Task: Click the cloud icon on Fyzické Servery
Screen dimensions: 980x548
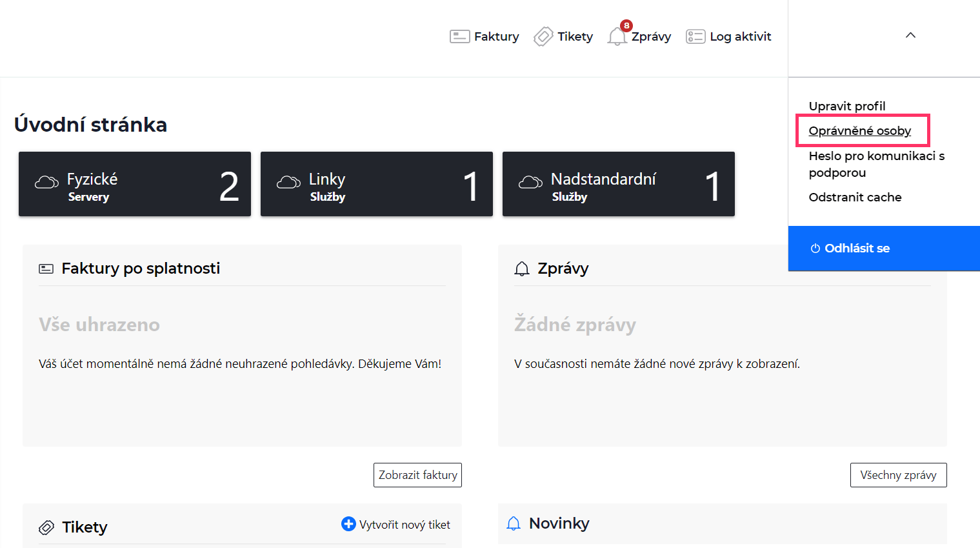Action: point(46,182)
